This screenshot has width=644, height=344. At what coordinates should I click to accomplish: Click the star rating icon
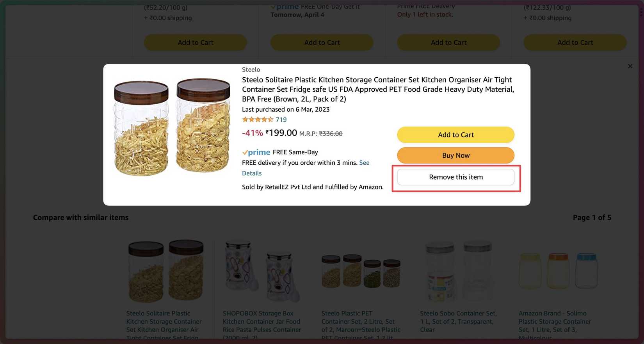point(257,120)
